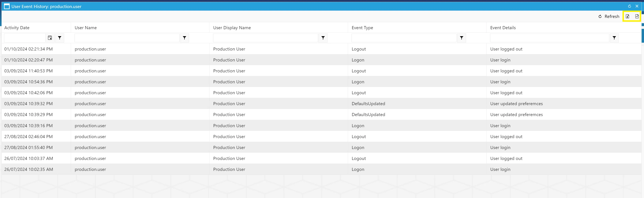Open the Event Details filter options
The width and height of the screenshot is (644, 198).
click(614, 38)
